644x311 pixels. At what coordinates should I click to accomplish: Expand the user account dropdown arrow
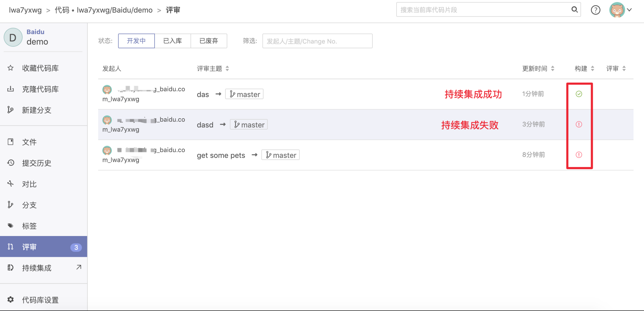coord(630,10)
